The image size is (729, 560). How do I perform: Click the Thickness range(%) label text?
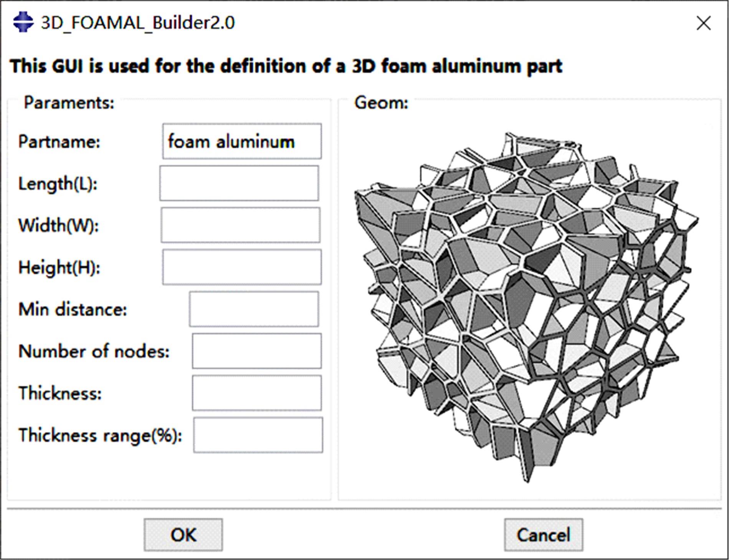pos(100,435)
